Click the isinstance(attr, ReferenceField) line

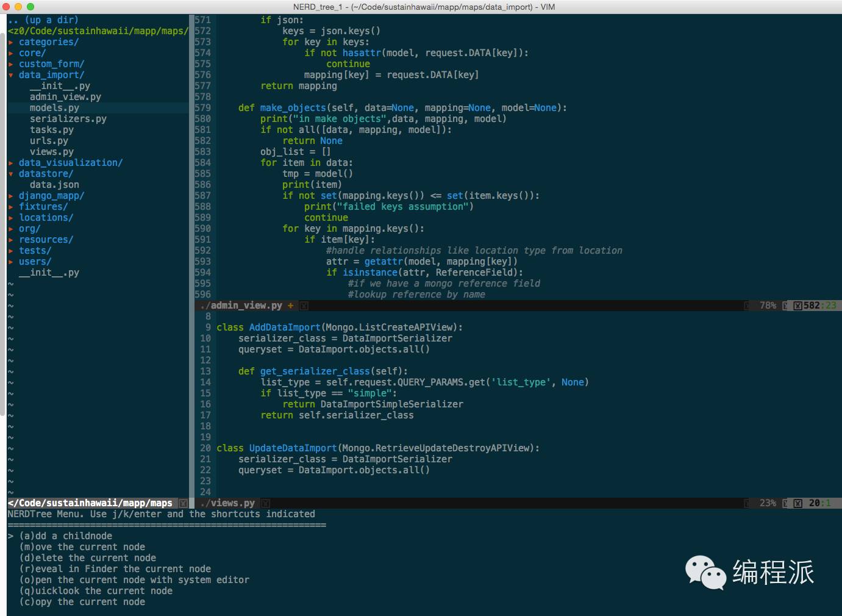[424, 273]
